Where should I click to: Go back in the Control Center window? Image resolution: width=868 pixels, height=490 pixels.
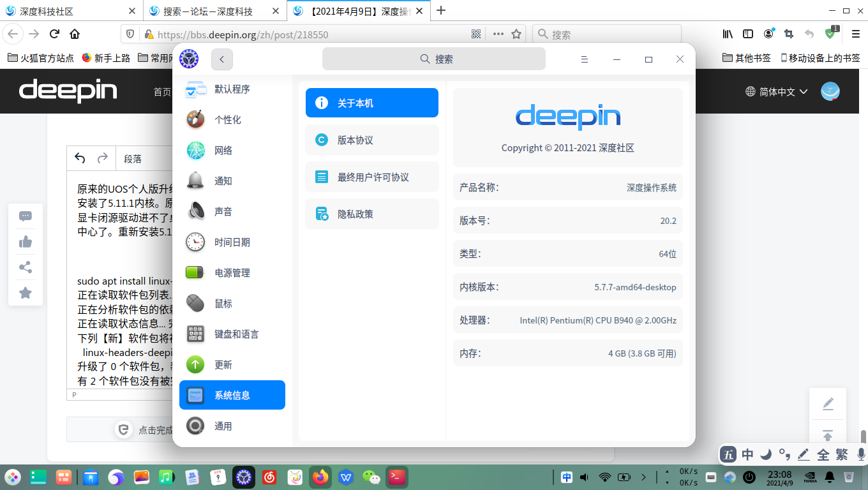tap(222, 59)
